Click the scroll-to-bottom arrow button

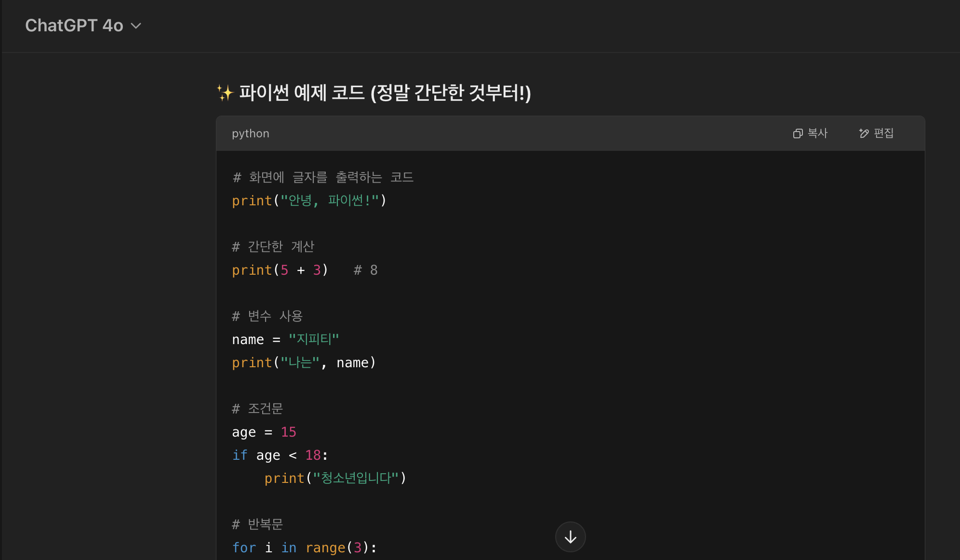point(570,536)
